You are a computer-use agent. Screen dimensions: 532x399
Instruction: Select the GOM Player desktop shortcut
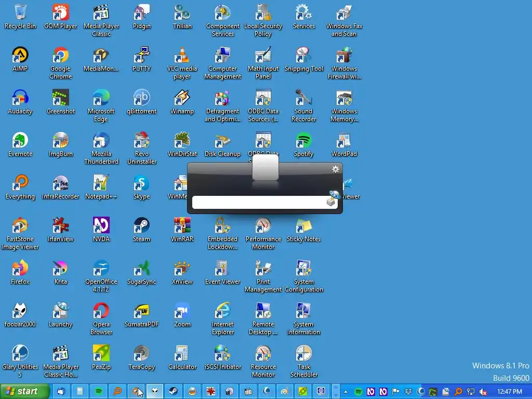(x=61, y=17)
